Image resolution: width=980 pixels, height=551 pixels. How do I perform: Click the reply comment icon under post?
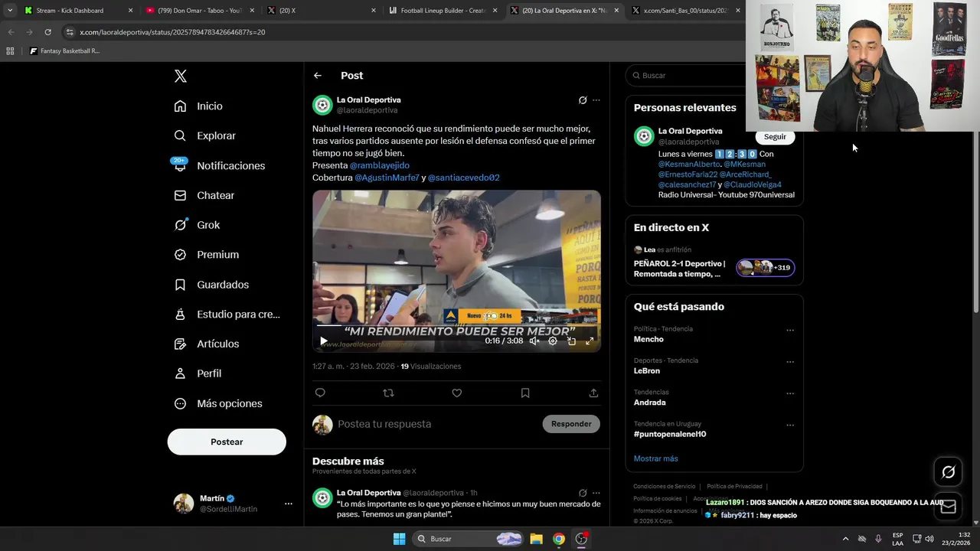(320, 393)
